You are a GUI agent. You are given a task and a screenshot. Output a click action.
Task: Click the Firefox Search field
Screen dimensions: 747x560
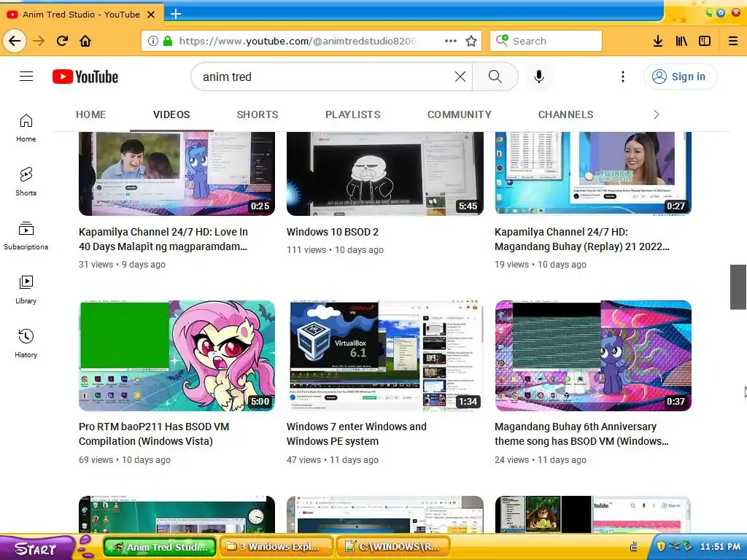546,41
